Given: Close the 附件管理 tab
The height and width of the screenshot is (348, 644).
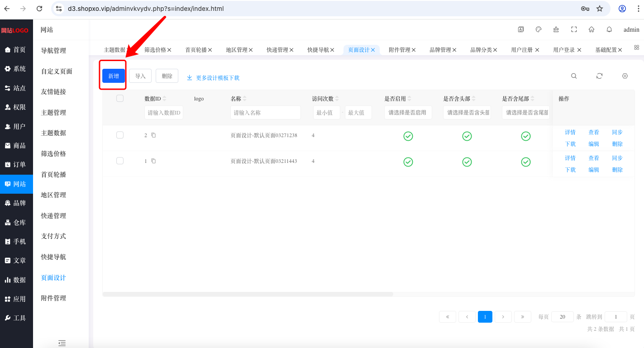Looking at the screenshot, I should click(x=414, y=50).
